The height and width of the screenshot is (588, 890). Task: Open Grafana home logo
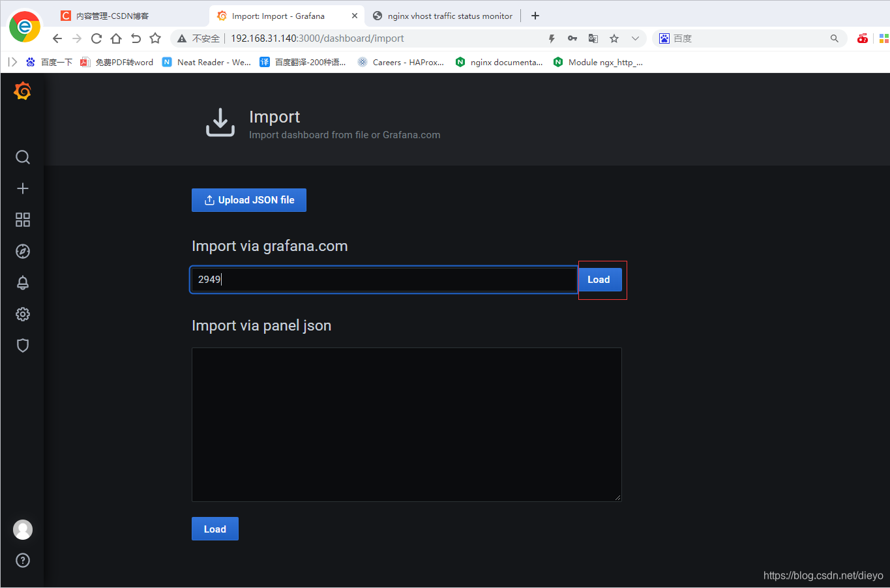click(x=22, y=91)
